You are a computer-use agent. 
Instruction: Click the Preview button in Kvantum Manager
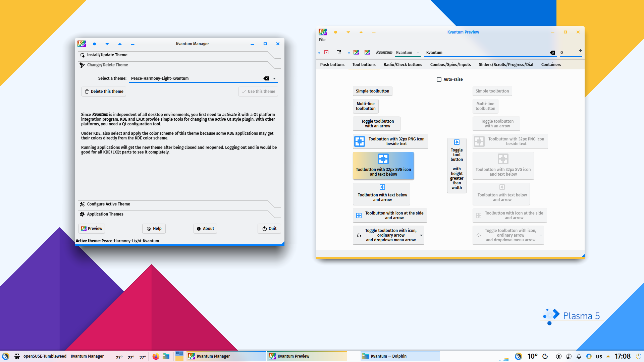pos(92,229)
